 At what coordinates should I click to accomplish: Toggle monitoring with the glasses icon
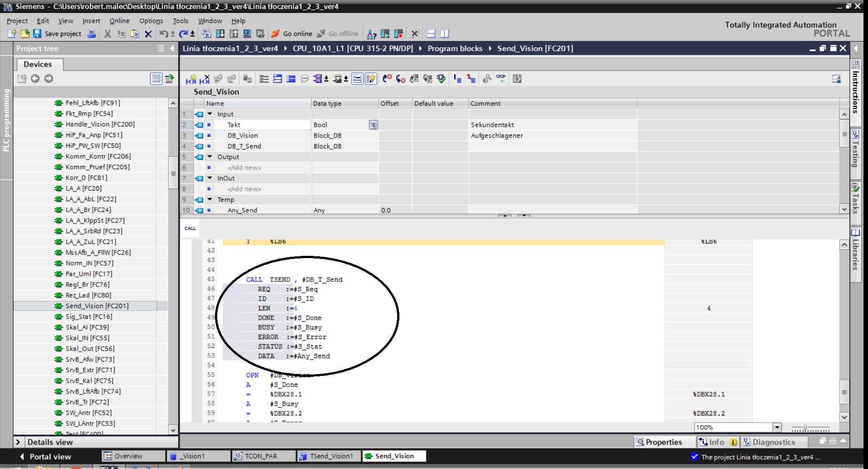[501, 79]
